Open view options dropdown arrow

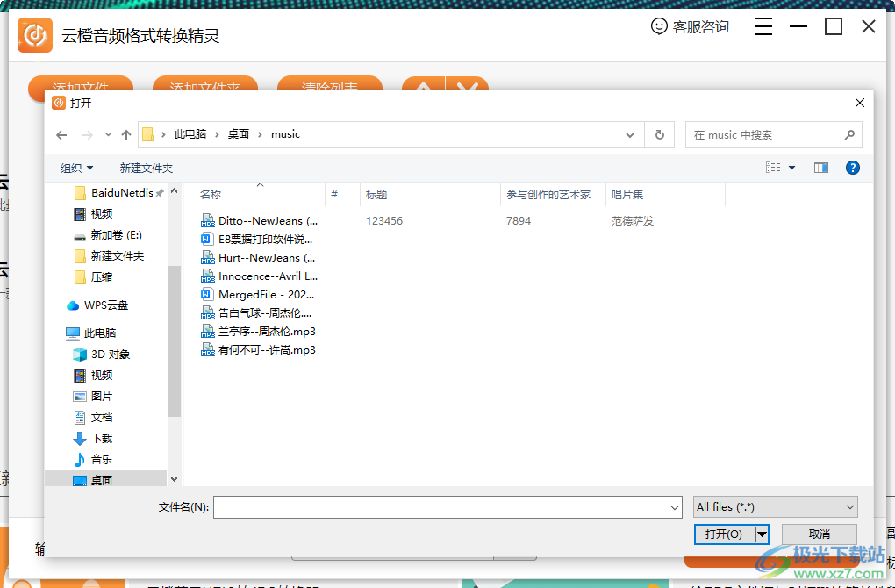(x=791, y=168)
